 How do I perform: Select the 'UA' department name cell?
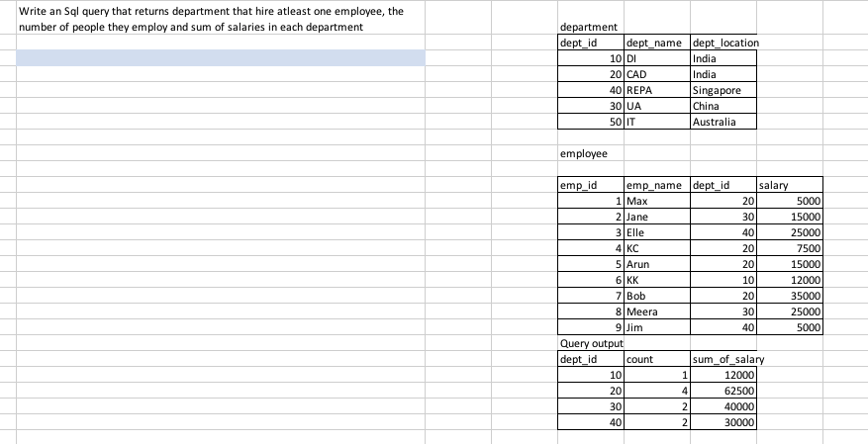coord(657,106)
